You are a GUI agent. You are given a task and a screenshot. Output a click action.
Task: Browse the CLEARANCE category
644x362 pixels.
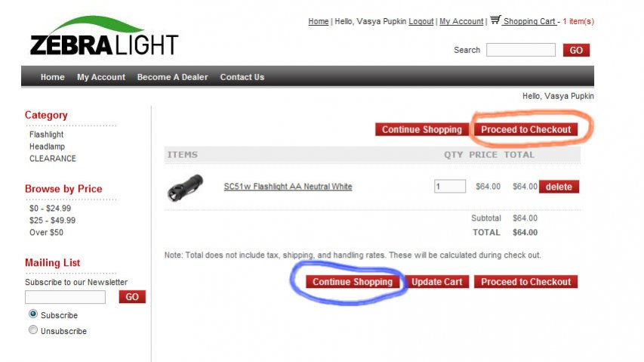click(53, 158)
